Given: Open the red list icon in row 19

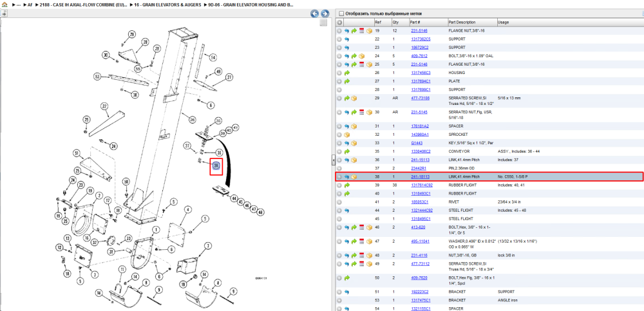Looking at the screenshot, I should [361, 31].
